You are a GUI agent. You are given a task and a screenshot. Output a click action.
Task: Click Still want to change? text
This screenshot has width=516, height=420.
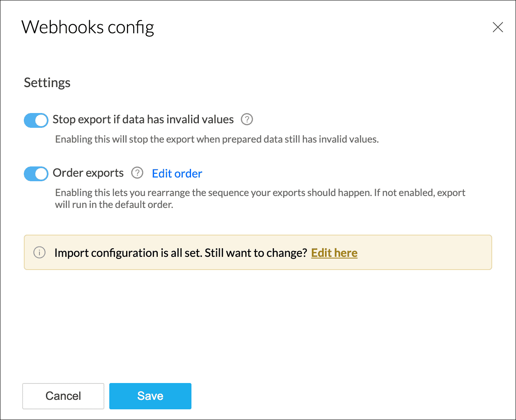[x=256, y=253]
